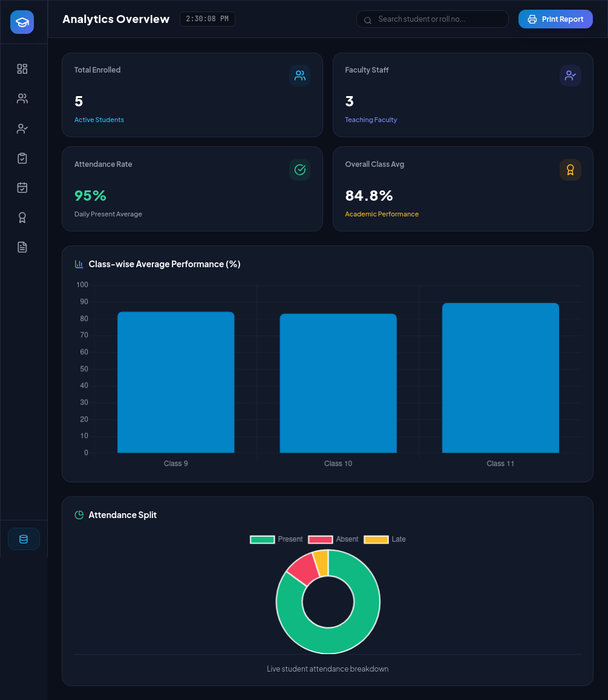Click the Class 9 axis label
The image size is (608, 700).
[175, 464]
